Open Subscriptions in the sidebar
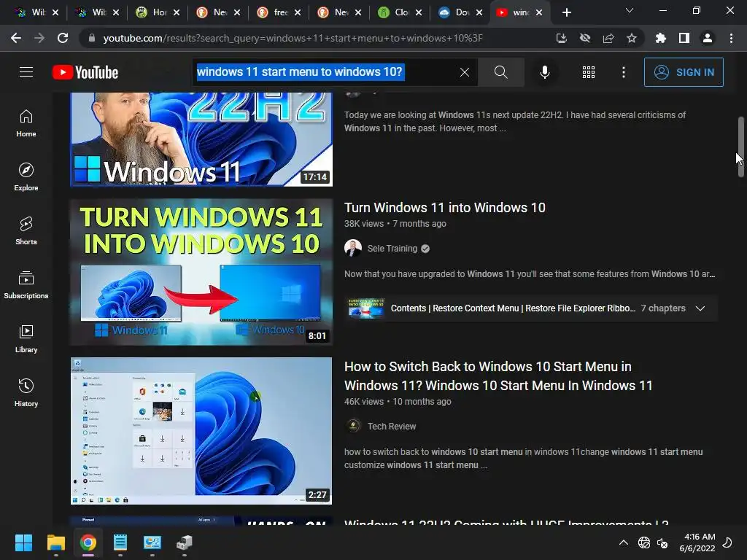Viewport: 747px width, 560px height. pos(26,285)
